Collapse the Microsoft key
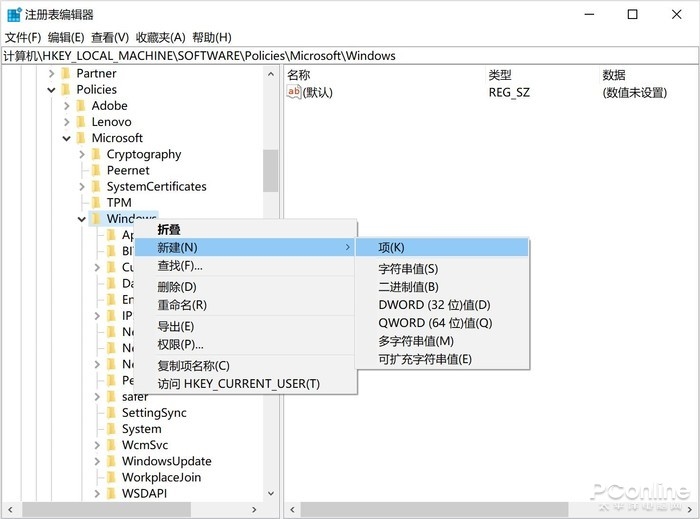This screenshot has width=700, height=519. point(67,138)
